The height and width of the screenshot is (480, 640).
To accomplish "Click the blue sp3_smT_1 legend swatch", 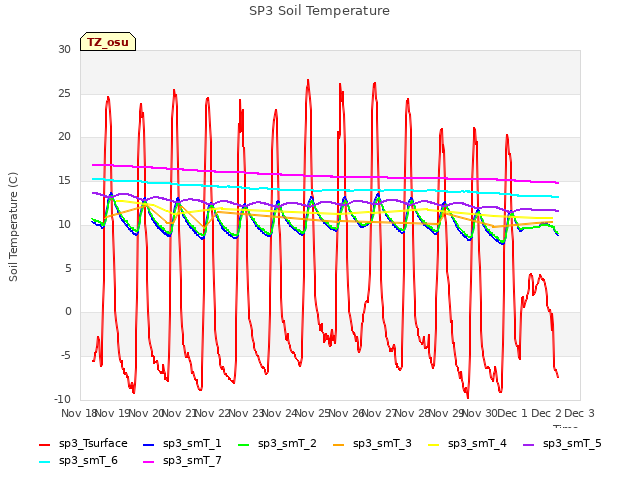I will pyautogui.click(x=149, y=444).
